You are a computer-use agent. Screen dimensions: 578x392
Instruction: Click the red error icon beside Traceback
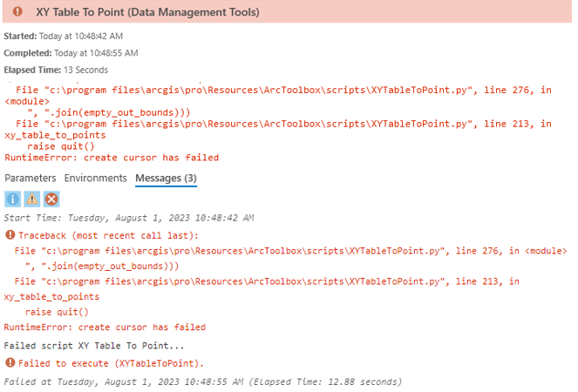pyautogui.click(x=10, y=235)
